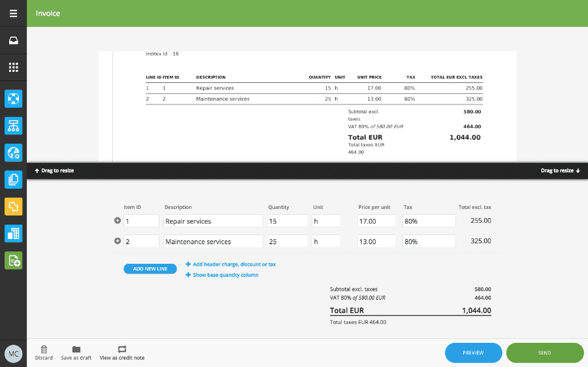This screenshot has height=367, width=588.
Task: Click the Tax field of Repair services
Action: tap(429, 221)
